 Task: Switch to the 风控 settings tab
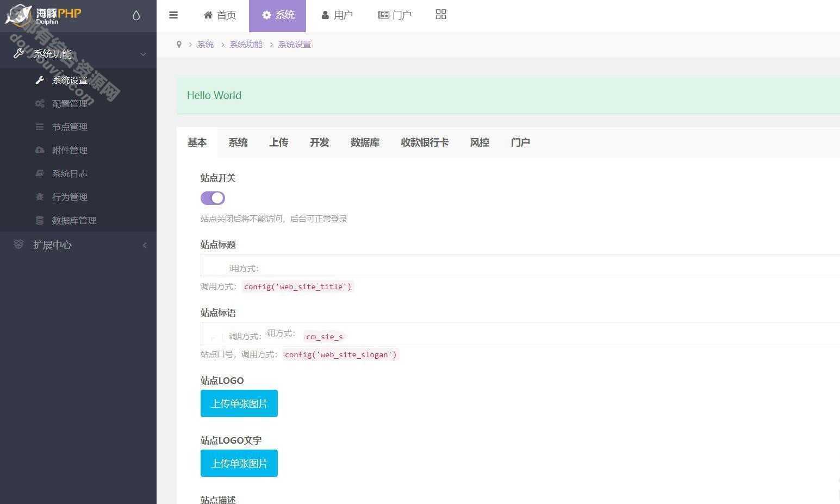[480, 142]
